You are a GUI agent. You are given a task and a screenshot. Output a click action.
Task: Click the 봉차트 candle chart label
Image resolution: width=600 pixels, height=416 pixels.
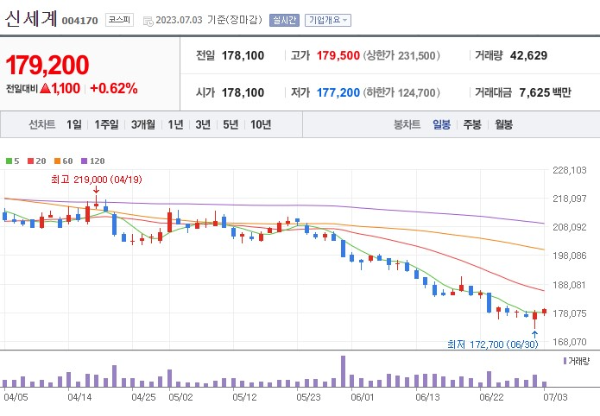coord(407,124)
